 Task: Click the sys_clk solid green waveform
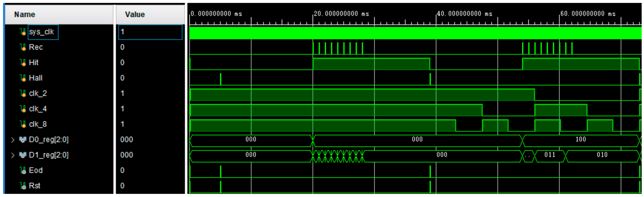[x=415, y=33]
